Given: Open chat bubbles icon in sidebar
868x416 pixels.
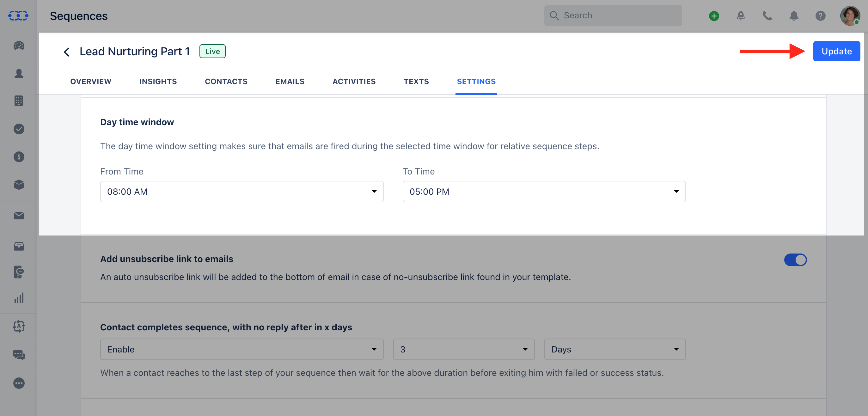Looking at the screenshot, I should [x=19, y=355].
